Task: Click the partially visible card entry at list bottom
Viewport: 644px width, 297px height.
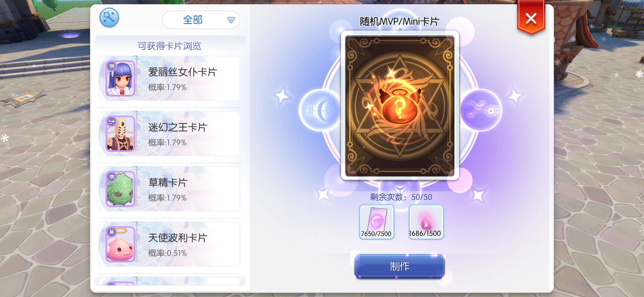Action: (169, 282)
